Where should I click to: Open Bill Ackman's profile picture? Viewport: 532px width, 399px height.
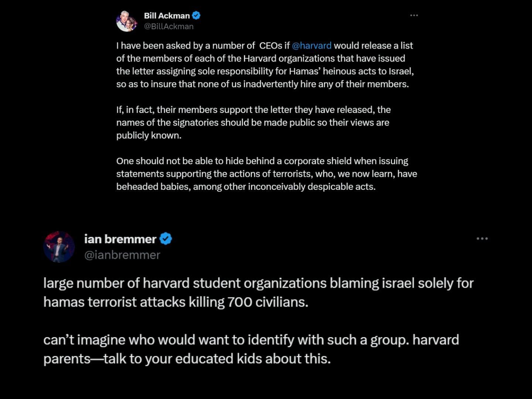[x=127, y=21]
